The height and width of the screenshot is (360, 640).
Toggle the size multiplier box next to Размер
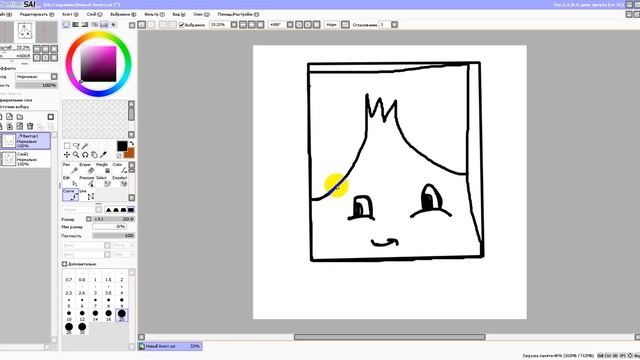89,219
